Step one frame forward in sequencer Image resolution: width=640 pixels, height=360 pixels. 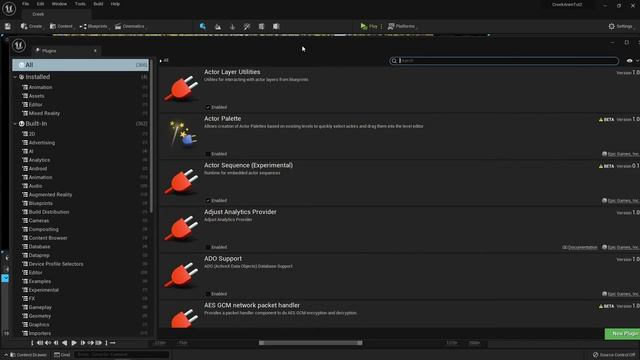pos(82,343)
